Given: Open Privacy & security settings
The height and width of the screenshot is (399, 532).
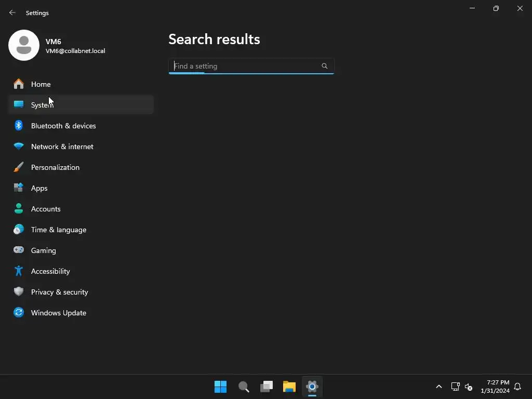Looking at the screenshot, I should [x=81, y=292].
